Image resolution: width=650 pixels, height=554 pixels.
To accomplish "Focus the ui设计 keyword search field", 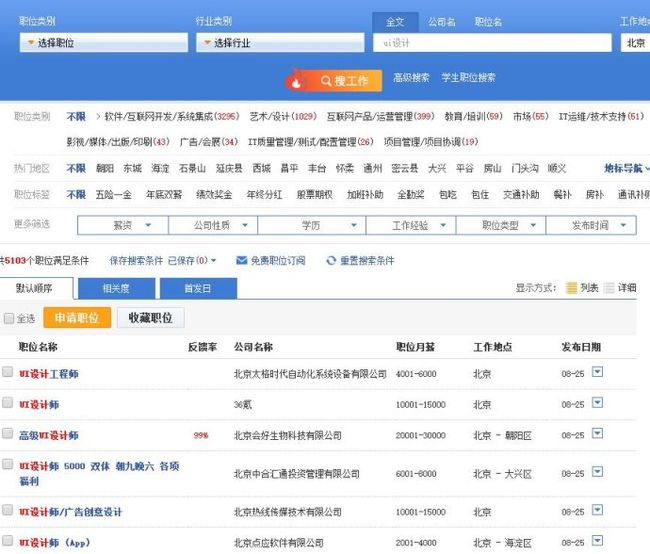I will pyautogui.click(x=492, y=43).
